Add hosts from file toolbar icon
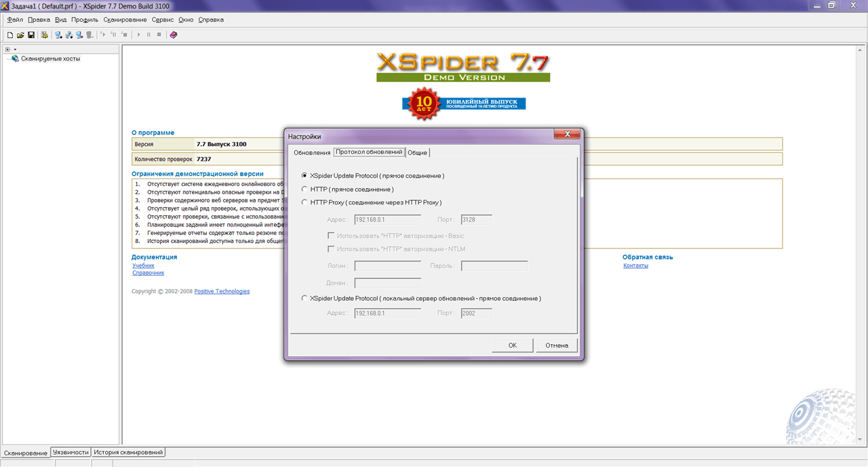This screenshot has height=467, width=868. pyautogui.click(x=79, y=35)
